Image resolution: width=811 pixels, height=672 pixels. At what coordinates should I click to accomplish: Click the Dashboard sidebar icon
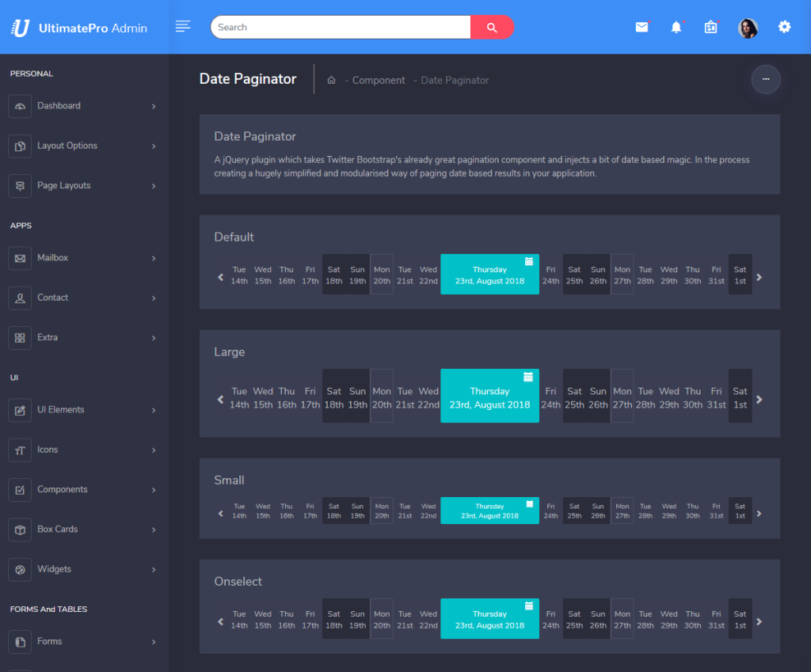(x=20, y=106)
